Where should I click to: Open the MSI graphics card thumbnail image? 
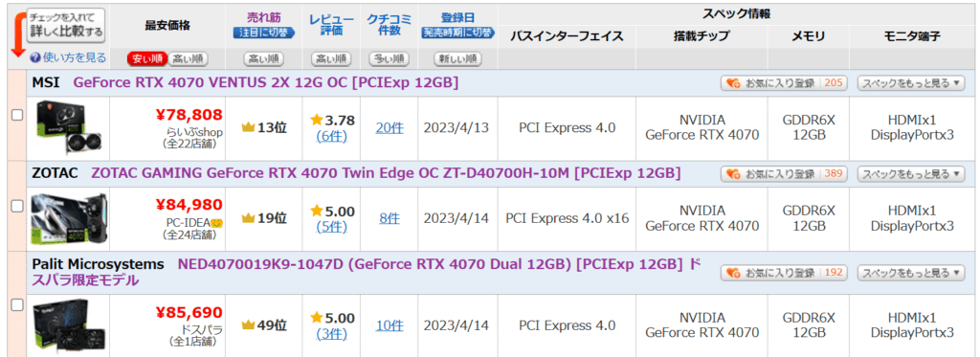point(68,128)
